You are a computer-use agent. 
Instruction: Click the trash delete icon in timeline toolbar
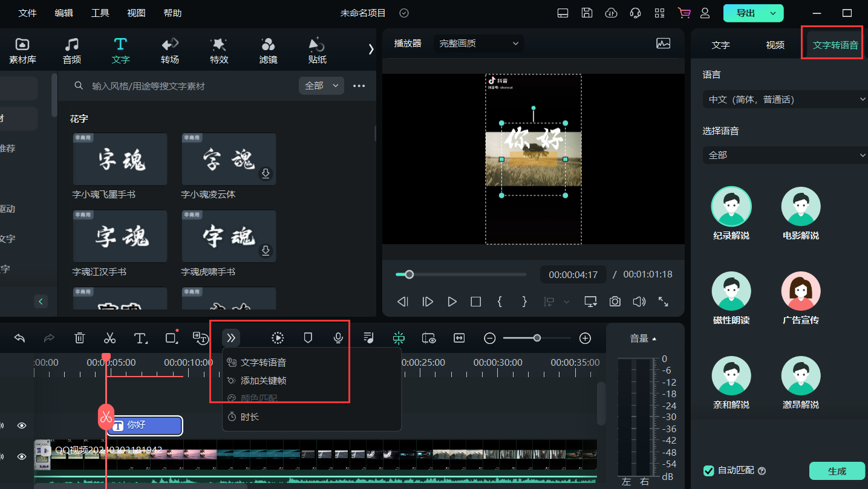pos(80,338)
